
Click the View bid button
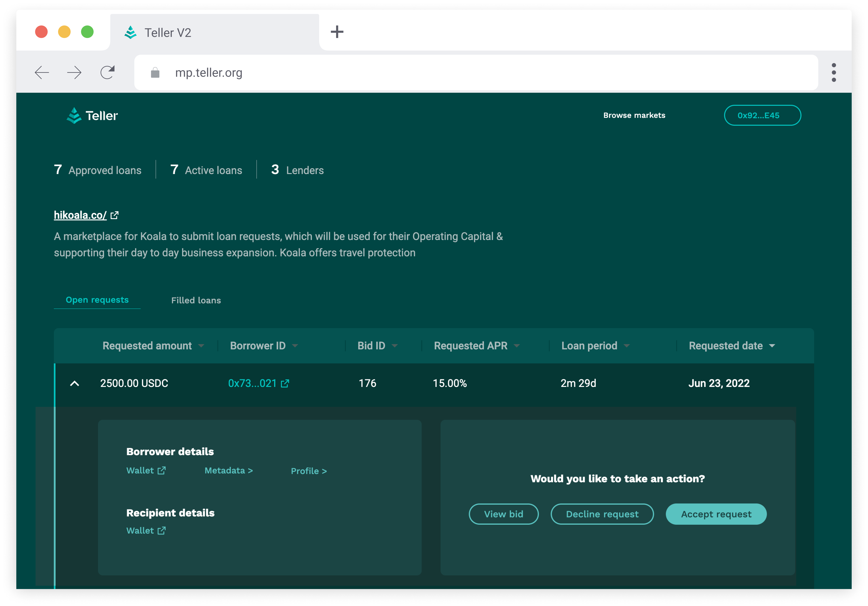click(x=504, y=514)
